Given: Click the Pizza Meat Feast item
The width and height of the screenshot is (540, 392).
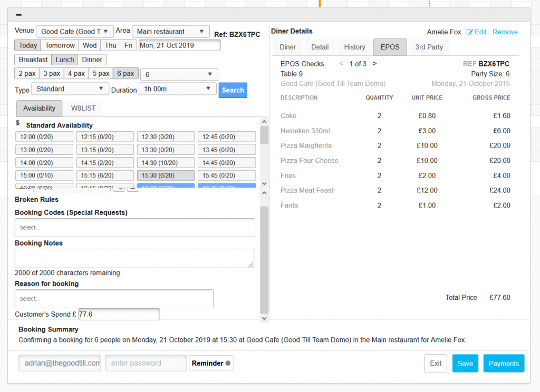Looking at the screenshot, I should pyautogui.click(x=306, y=190).
